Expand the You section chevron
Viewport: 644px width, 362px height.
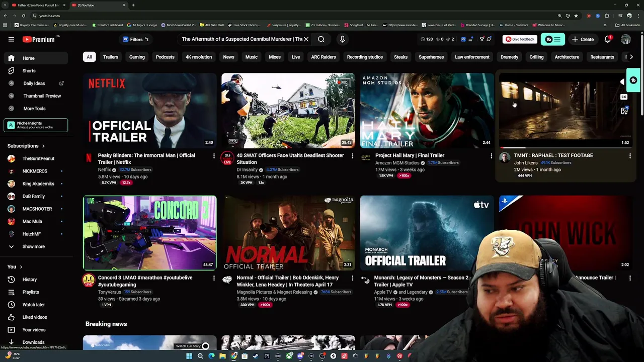point(21,267)
